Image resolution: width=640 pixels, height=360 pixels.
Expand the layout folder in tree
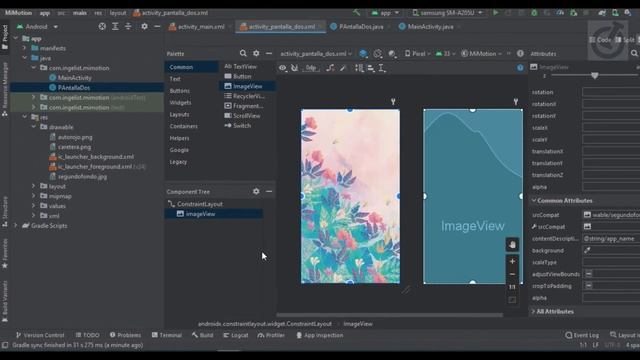coord(34,186)
